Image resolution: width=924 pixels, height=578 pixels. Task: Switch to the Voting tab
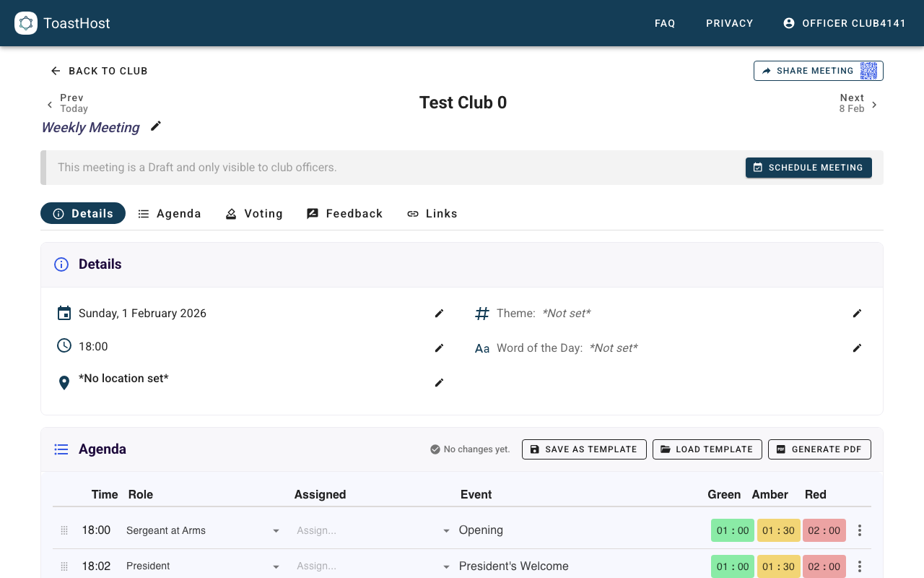254,214
